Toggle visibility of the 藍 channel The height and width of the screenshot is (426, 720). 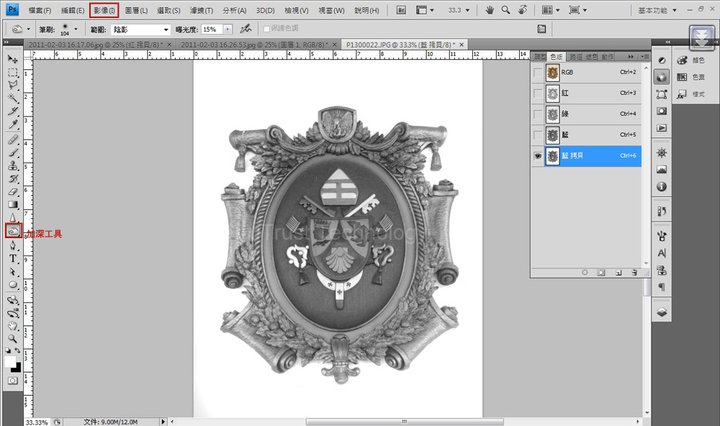[537, 135]
